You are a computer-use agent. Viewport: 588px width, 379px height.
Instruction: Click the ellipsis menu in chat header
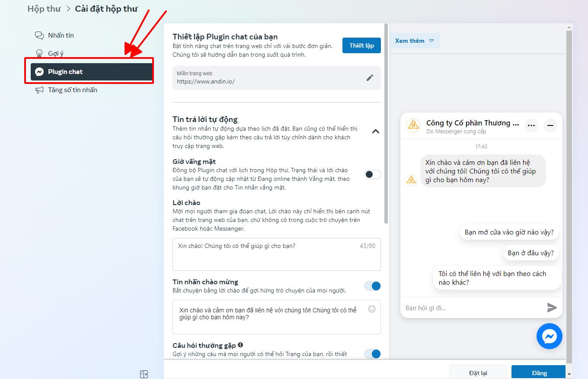click(531, 125)
